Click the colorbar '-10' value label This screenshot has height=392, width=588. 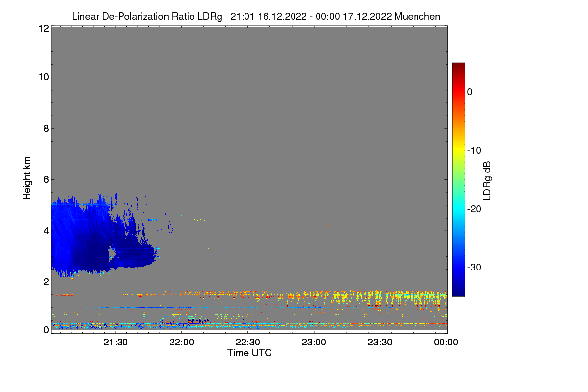click(x=474, y=150)
